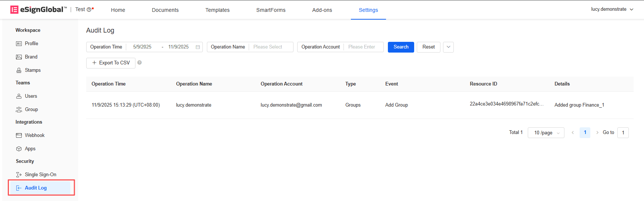Open Webhook integrations page
The width and height of the screenshot is (644, 201).
tap(34, 135)
